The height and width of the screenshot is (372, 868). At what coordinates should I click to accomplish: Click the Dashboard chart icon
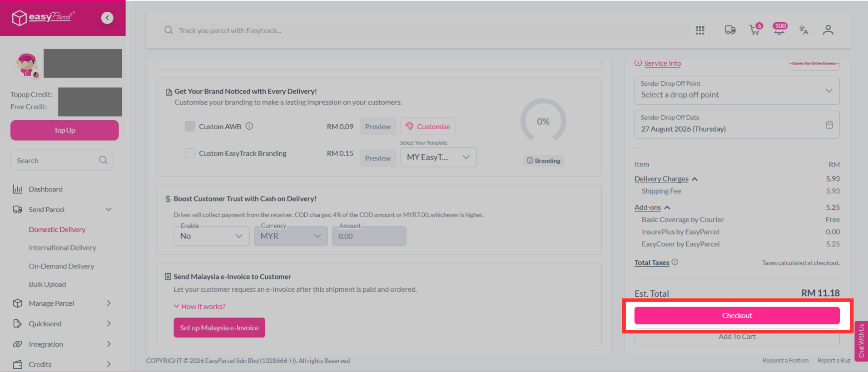(x=18, y=189)
